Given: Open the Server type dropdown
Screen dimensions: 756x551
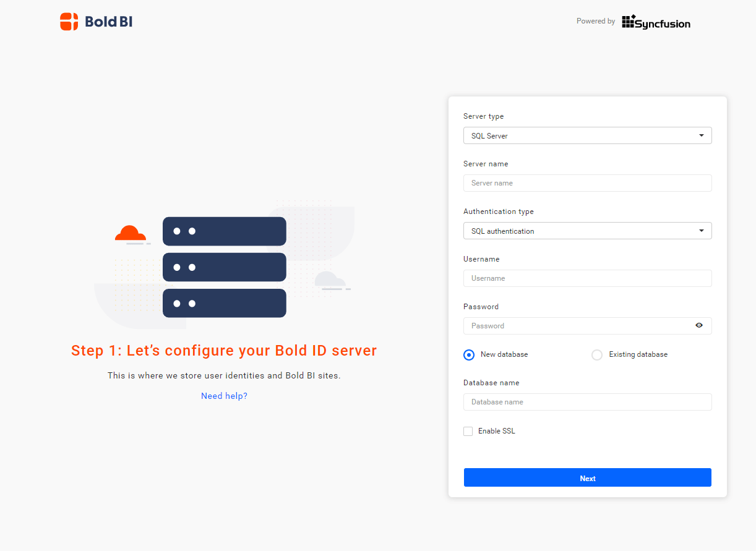Looking at the screenshot, I should click(587, 135).
